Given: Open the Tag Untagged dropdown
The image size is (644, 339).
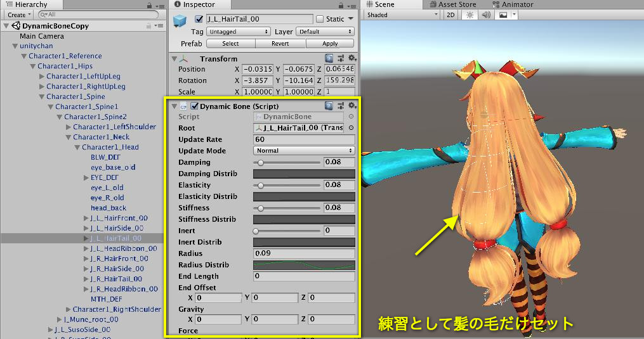Looking at the screenshot, I should 238,32.
